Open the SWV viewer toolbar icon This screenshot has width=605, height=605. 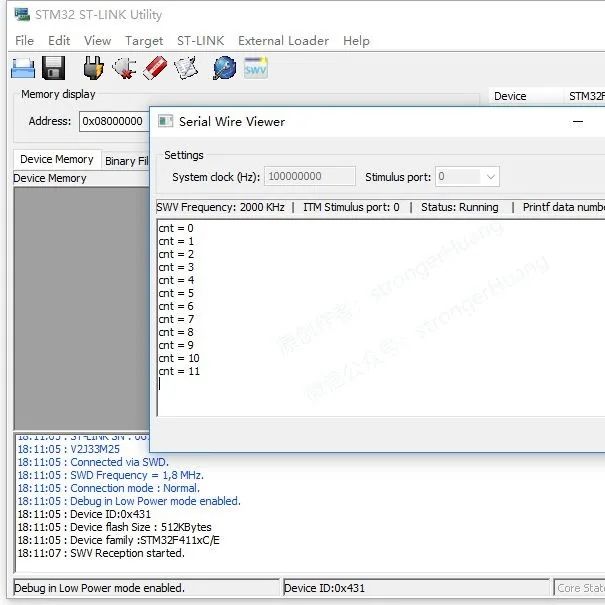(x=255, y=68)
